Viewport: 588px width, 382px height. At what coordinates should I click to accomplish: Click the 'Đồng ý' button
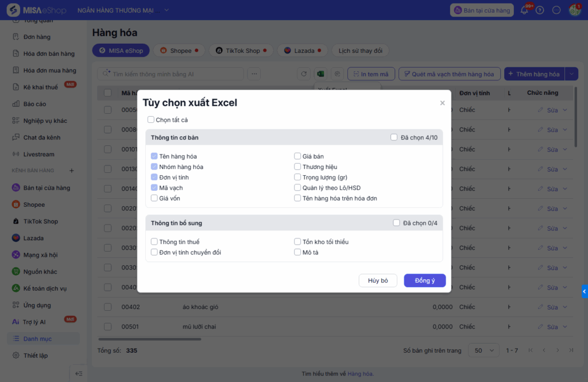tap(425, 280)
